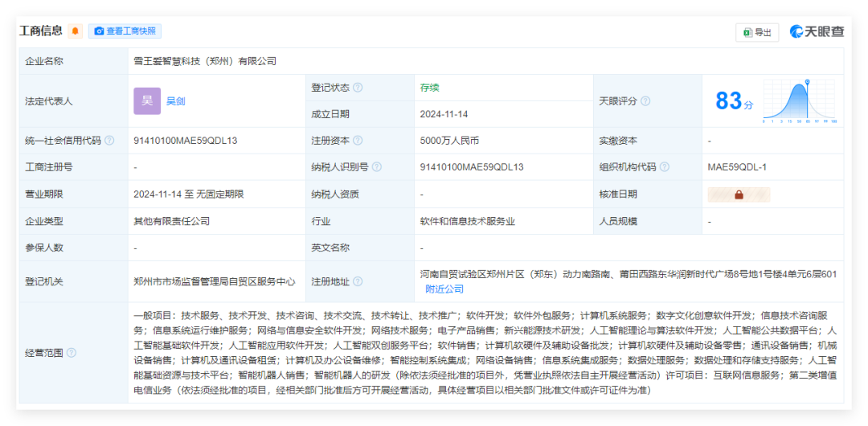Click the 天眼评分 distribution chart marker
Image resolution: width=868 pixels, height=426 pixels.
808,82
